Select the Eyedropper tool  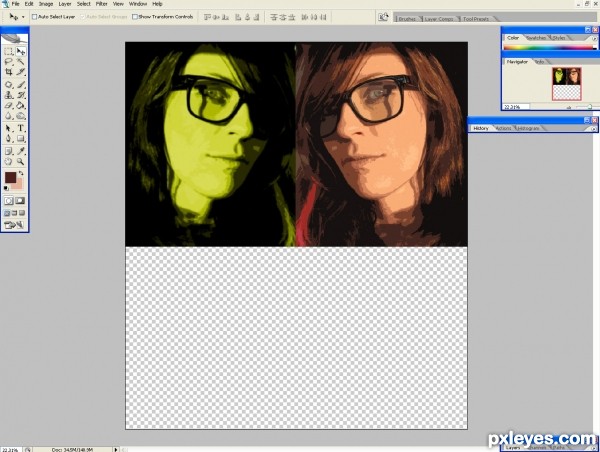21,151
